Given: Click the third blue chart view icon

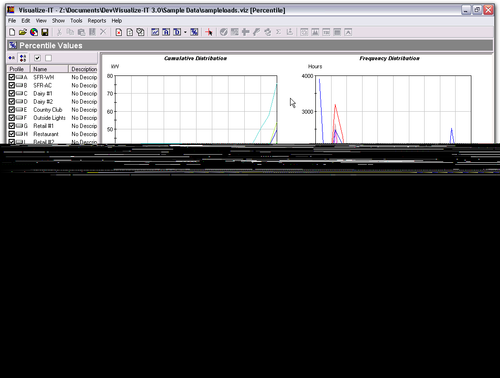Looking at the screenshot, I should coord(177,32).
